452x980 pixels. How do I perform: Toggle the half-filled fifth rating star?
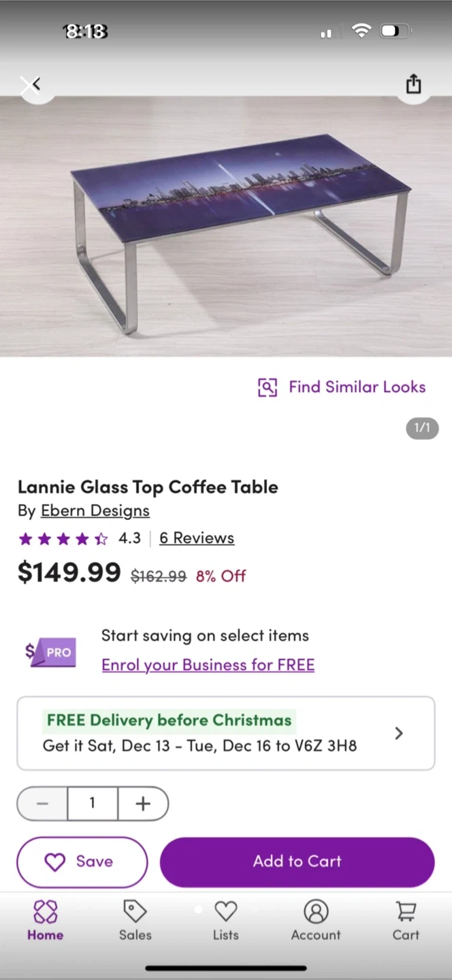coord(101,538)
